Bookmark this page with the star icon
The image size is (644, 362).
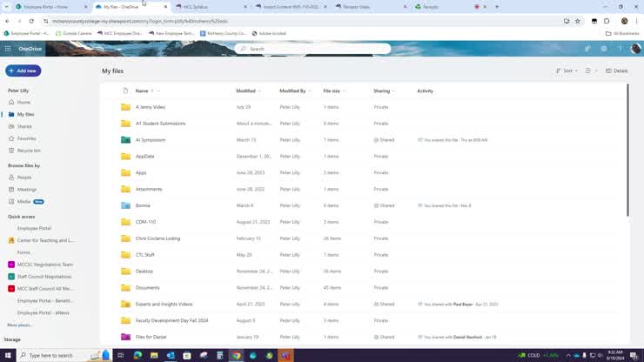click(x=578, y=21)
